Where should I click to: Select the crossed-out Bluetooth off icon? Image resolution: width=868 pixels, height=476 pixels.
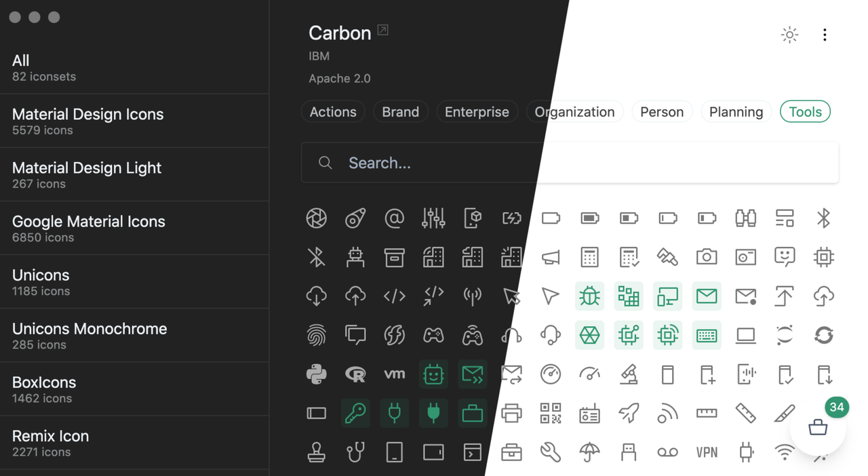point(317,257)
